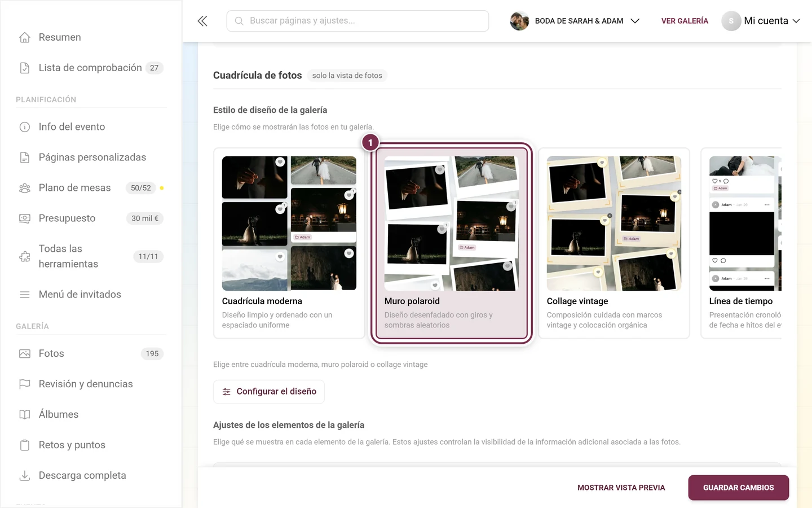This screenshot has width=812, height=508.
Task: Click the "solo la vista de fotos" tag
Action: (x=347, y=76)
